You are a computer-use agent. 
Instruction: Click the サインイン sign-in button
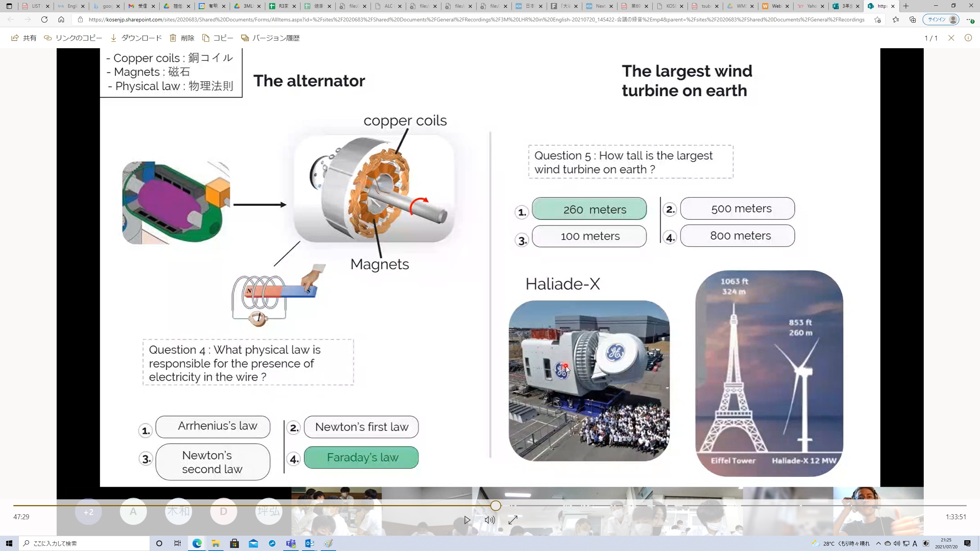pos(941,20)
